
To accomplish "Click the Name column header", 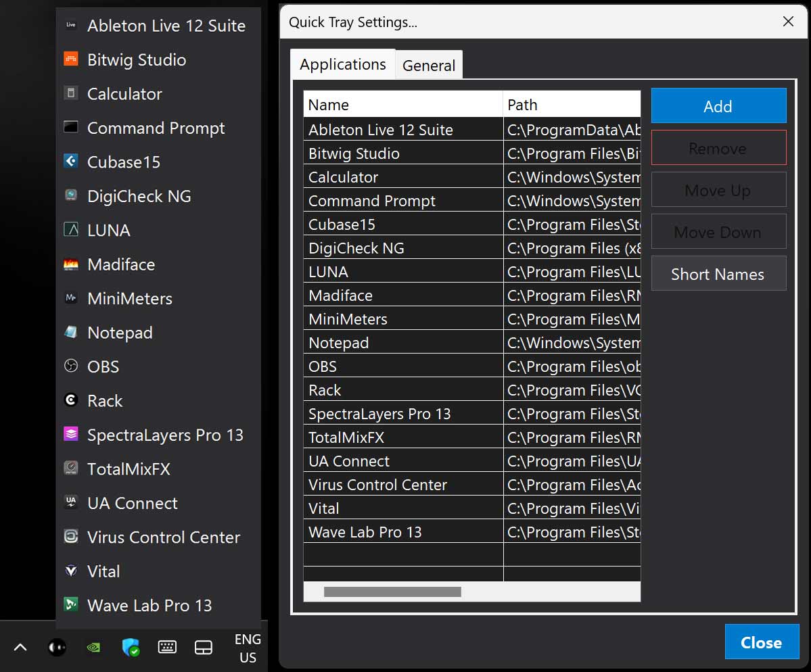I will tap(403, 104).
